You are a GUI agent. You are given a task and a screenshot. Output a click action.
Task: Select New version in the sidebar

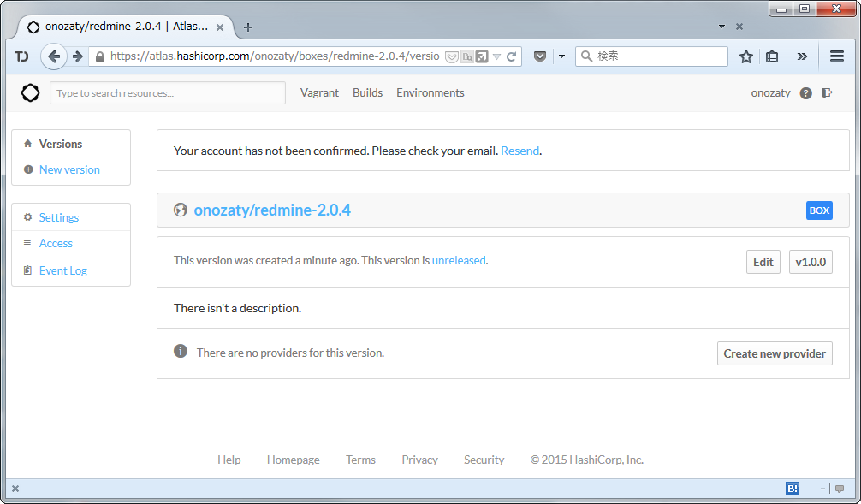coord(69,169)
